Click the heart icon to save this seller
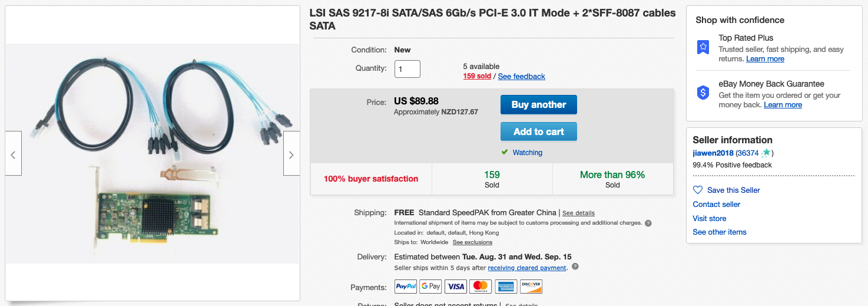Viewport: 868px width, 306px height. click(x=698, y=190)
